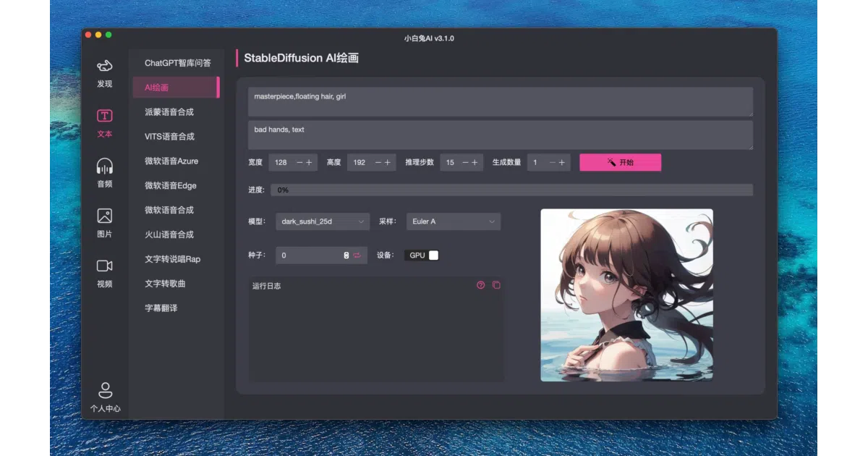Screen dimensions: 868x456
Task: Open 字幕翻译 menu item
Action: click(x=161, y=308)
